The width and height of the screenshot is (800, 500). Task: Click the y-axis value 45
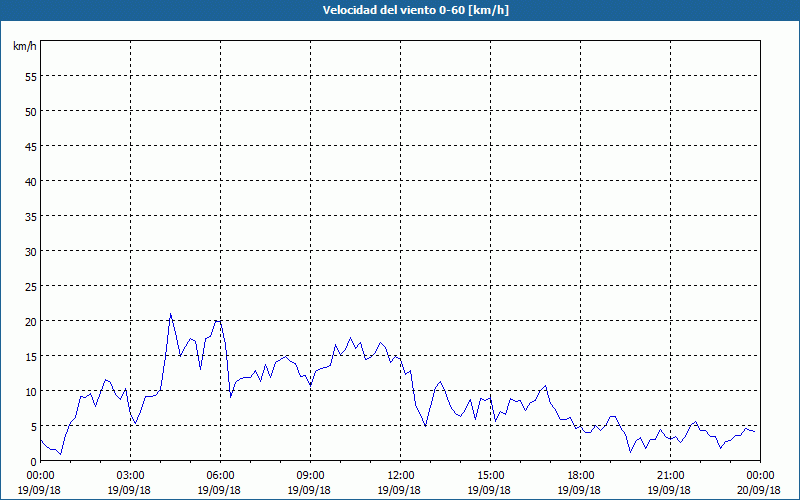click(31, 146)
